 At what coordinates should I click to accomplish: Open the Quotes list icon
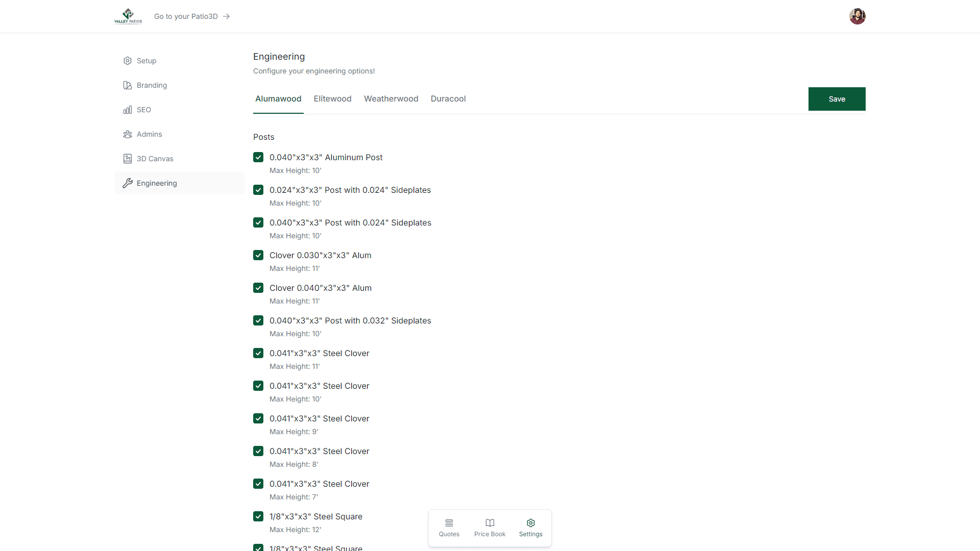tap(449, 523)
